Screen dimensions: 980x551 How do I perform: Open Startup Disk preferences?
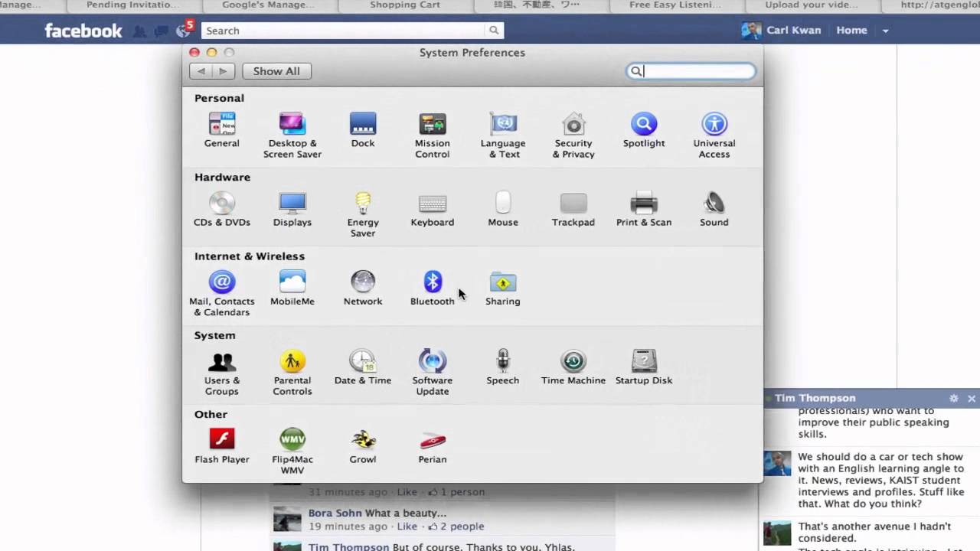[644, 367]
